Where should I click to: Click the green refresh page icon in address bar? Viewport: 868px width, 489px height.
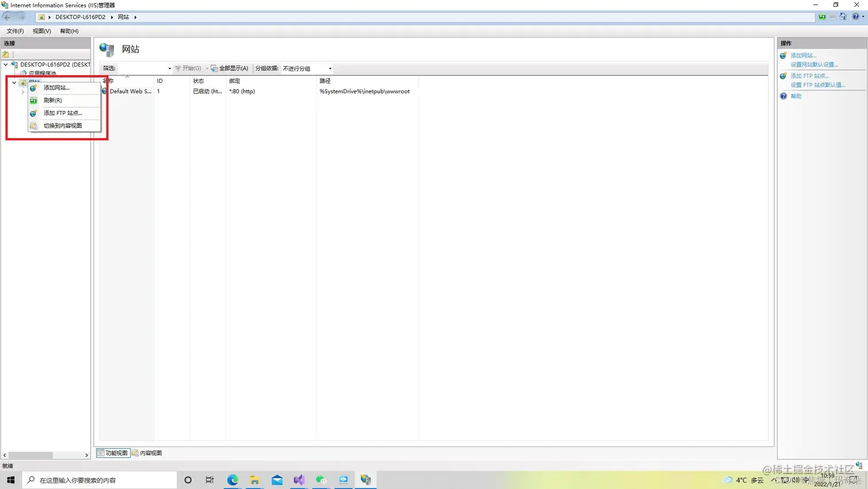click(x=822, y=17)
